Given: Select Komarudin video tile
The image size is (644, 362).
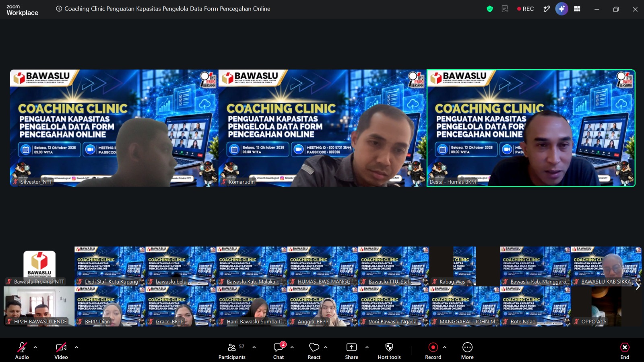Looking at the screenshot, I should pos(322,128).
